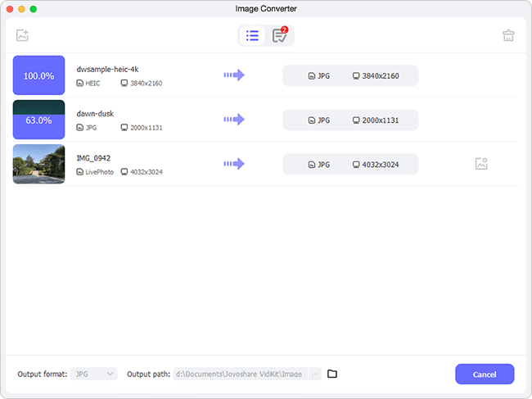Select the dawn-dusk file name
This screenshot has width=532, height=399.
95,114
